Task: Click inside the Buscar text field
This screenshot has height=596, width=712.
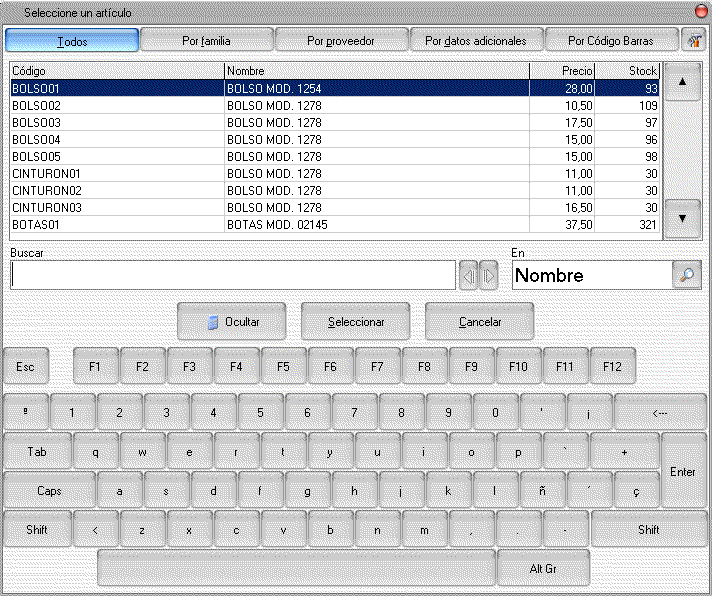Action: [232, 275]
